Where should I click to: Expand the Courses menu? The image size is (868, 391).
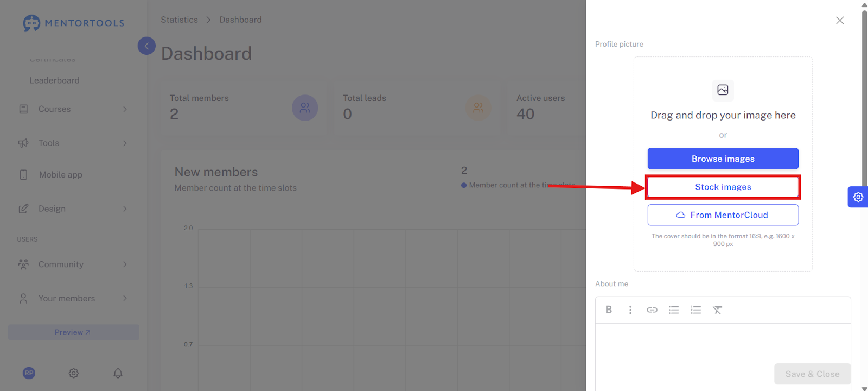(73, 109)
